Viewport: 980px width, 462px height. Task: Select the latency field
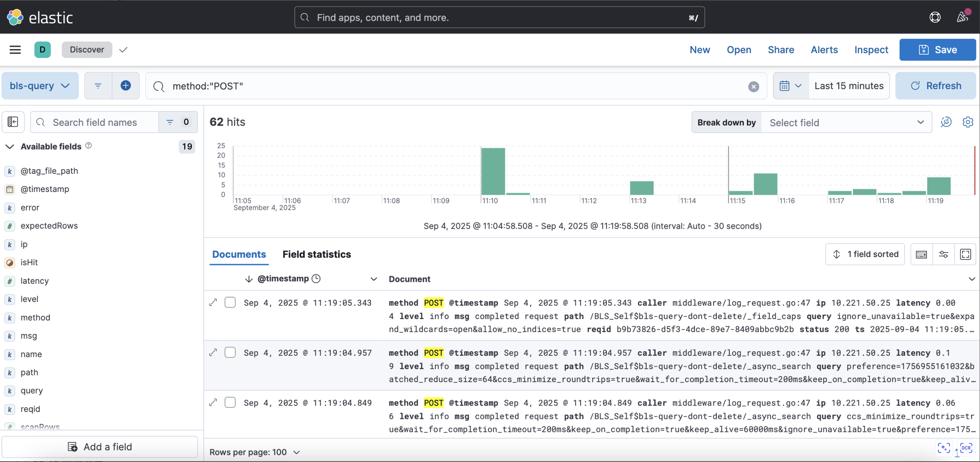point(35,280)
